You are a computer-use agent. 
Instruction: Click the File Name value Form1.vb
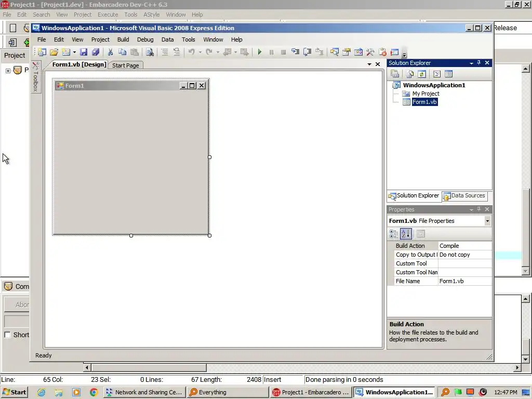pos(465,281)
